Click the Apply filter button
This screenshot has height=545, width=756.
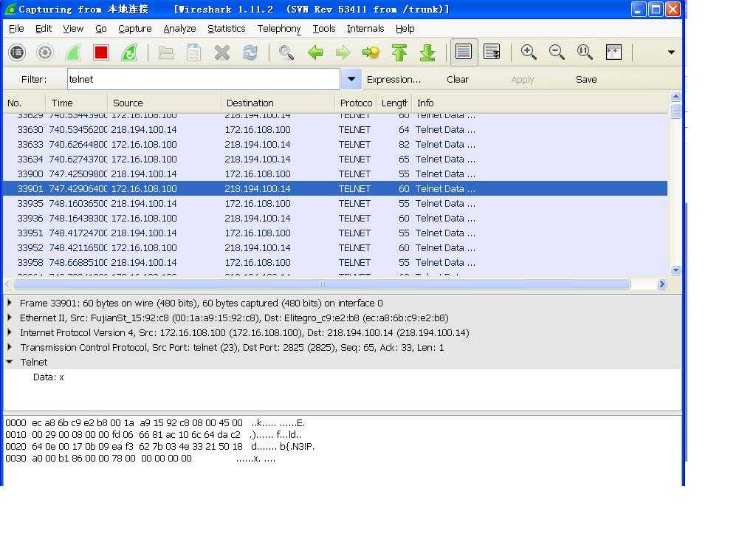(523, 80)
